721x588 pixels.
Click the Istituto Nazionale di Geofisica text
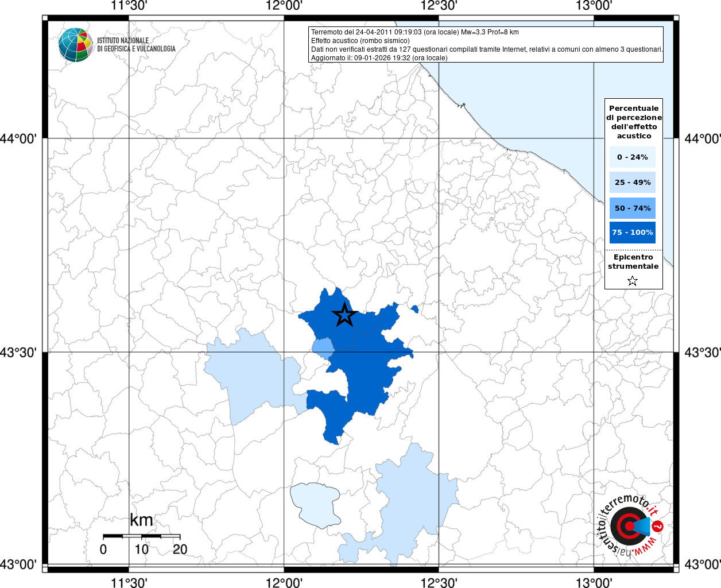(136, 45)
